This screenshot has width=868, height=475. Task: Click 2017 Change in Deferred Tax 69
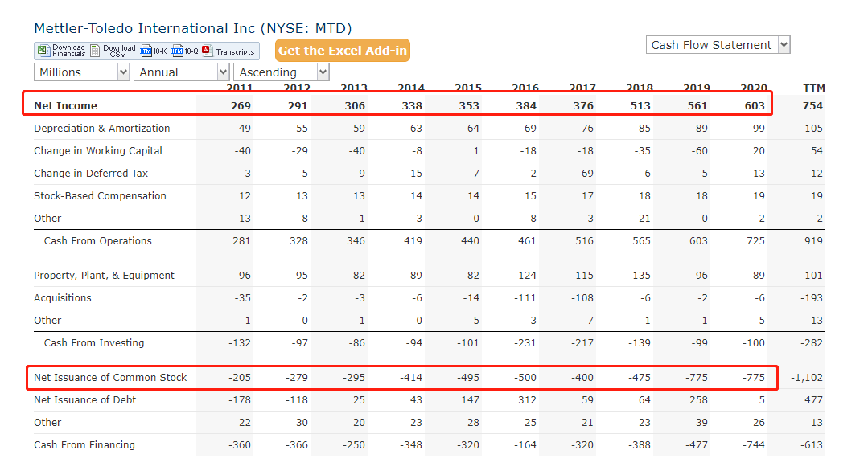(586, 174)
